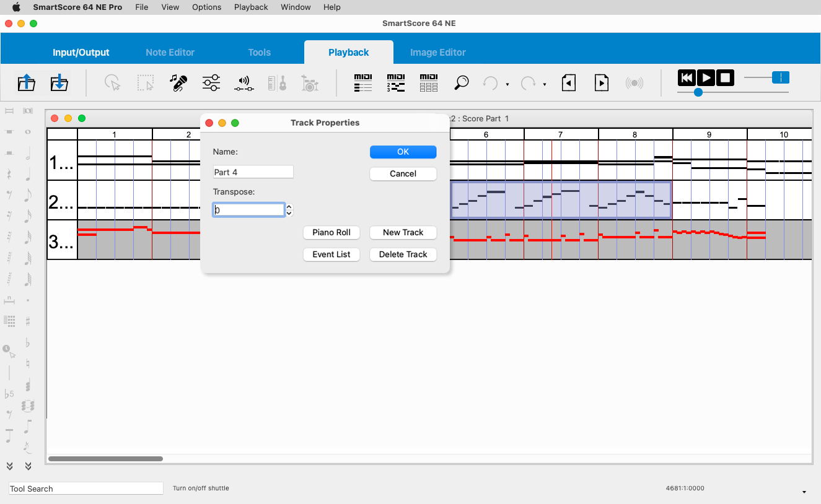
Task: Click the broadcast signal icon in toolbar
Action: [x=634, y=83]
